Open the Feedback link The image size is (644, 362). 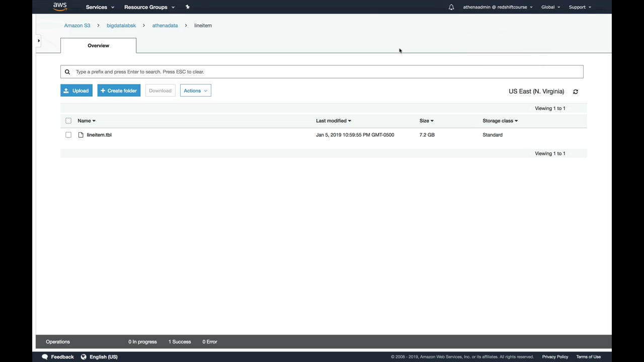[62, 357]
